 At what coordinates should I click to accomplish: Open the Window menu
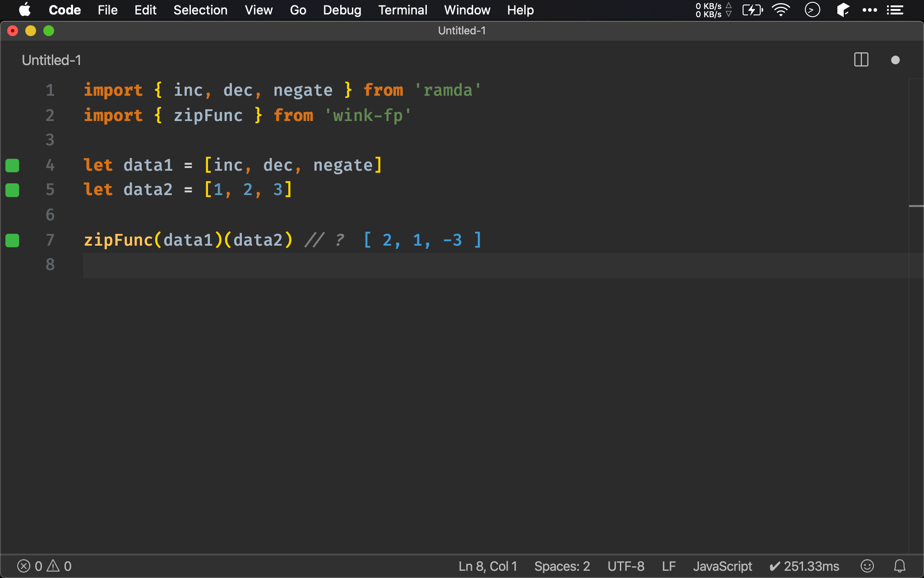click(467, 10)
